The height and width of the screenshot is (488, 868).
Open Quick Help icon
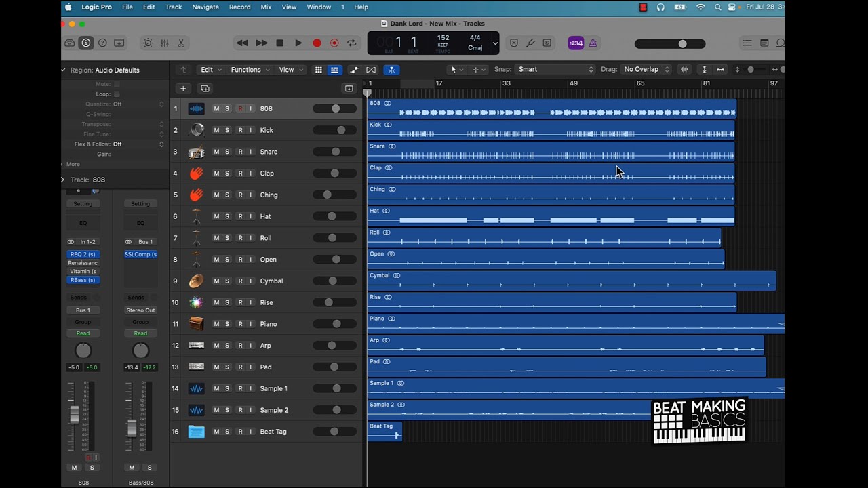pos(102,43)
